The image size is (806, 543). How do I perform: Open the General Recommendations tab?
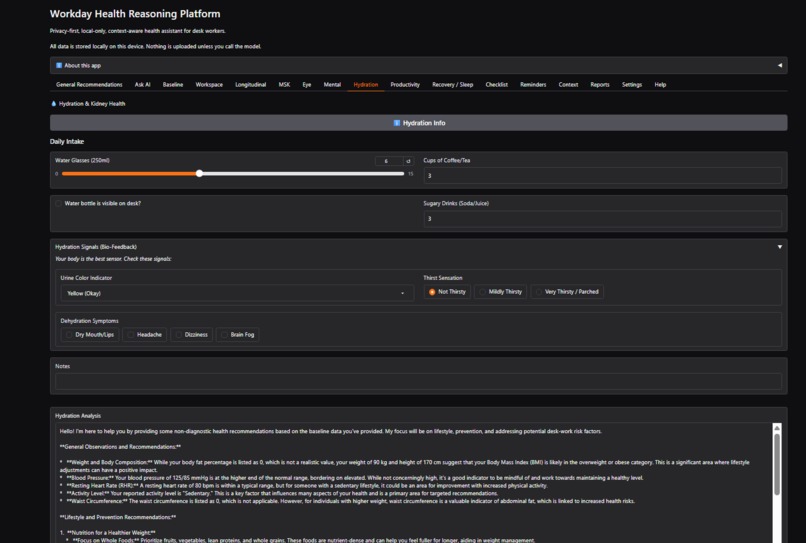click(89, 84)
